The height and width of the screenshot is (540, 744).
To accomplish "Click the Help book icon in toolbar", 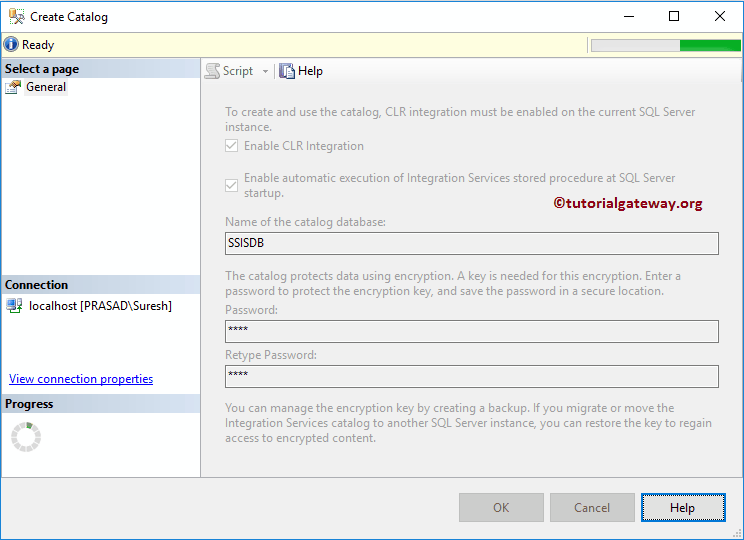I will coord(287,71).
